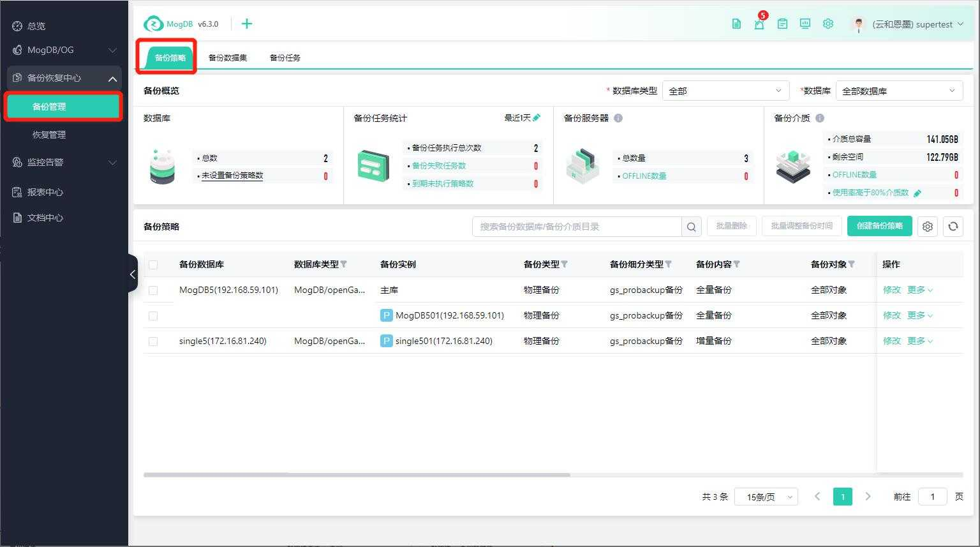Click info icon next to 备份服务器

(618, 118)
